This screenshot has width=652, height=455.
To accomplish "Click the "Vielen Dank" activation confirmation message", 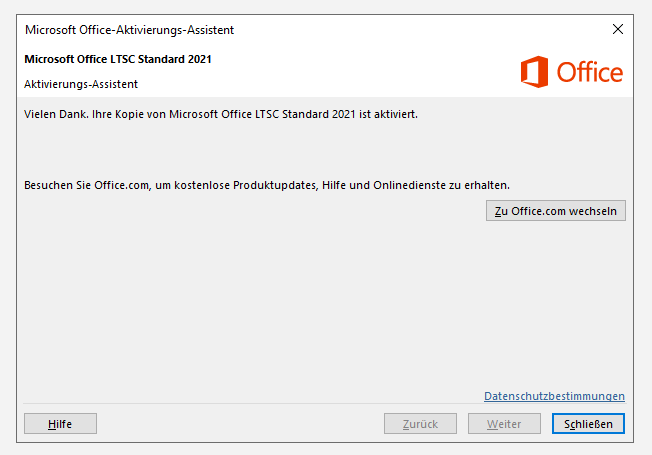I will click(x=220, y=114).
